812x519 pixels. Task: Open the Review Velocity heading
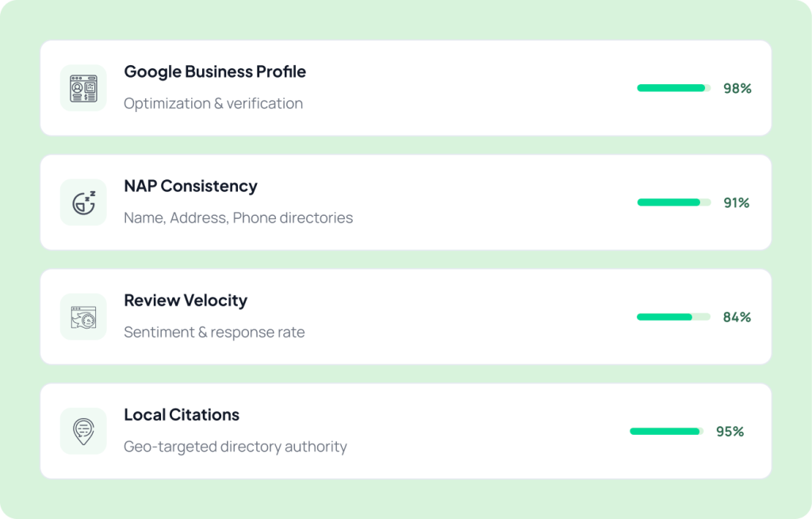(186, 300)
